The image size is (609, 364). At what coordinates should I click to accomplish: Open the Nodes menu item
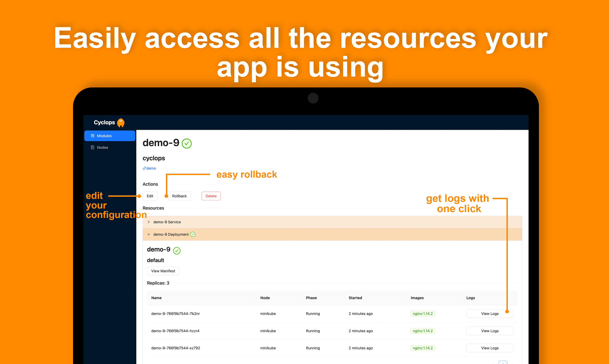(109, 147)
